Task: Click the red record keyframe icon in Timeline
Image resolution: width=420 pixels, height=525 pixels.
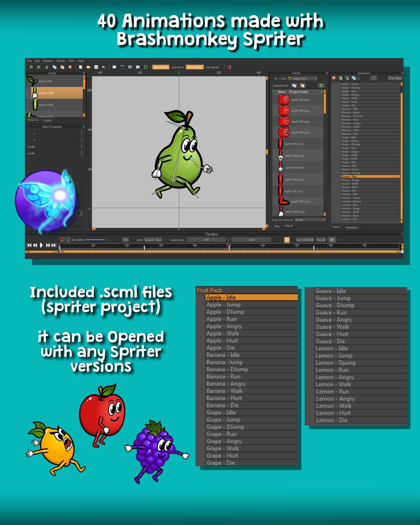Action: pos(62,240)
